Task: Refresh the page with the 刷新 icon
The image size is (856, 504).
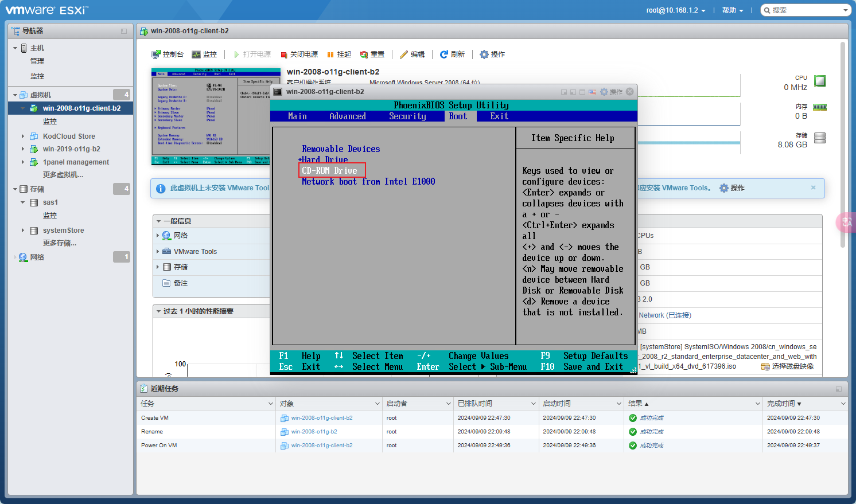Action: 443,54
